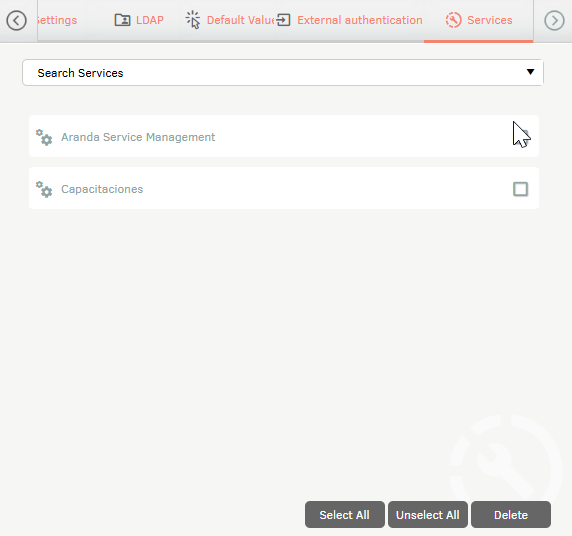Click the Delete button
The image size is (572, 536).
point(511,514)
